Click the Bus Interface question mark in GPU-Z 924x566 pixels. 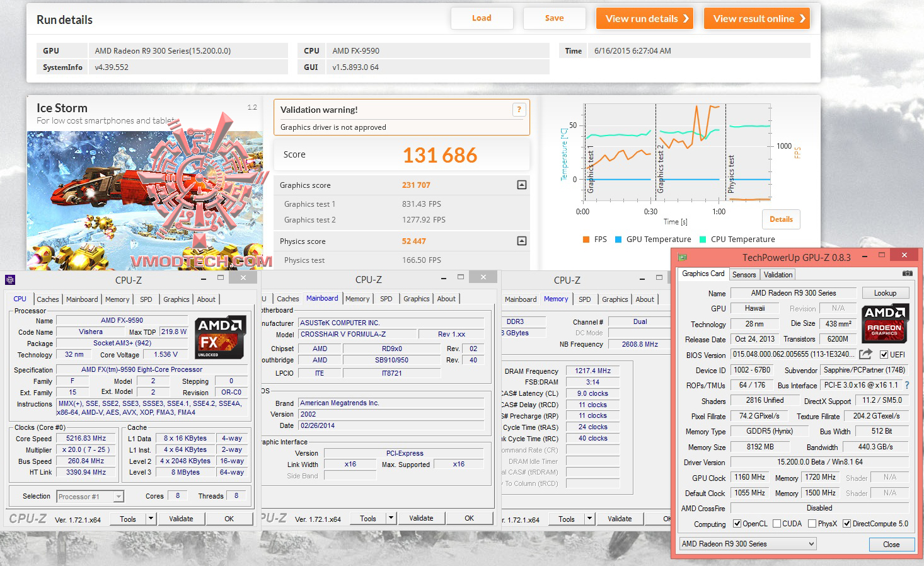pyautogui.click(x=907, y=385)
